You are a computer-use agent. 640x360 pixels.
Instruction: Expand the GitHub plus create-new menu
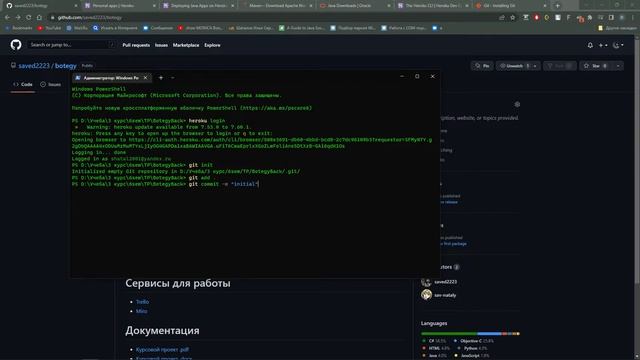tap(603, 45)
